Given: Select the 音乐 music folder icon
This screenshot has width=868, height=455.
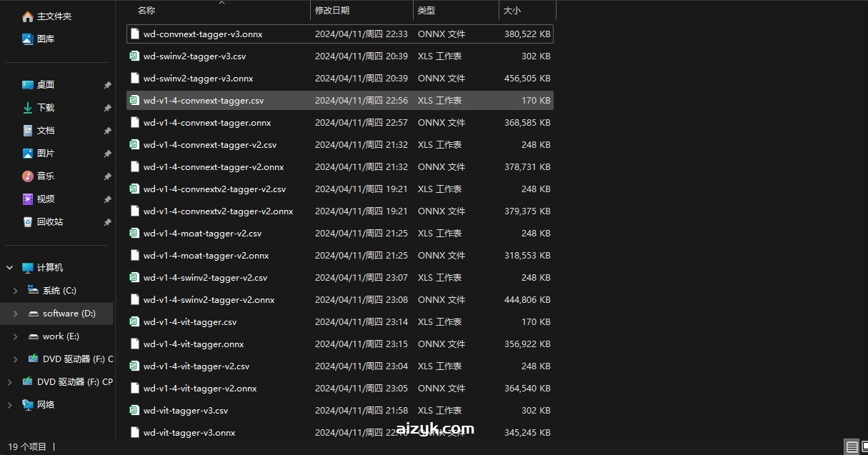Looking at the screenshot, I should (x=28, y=176).
